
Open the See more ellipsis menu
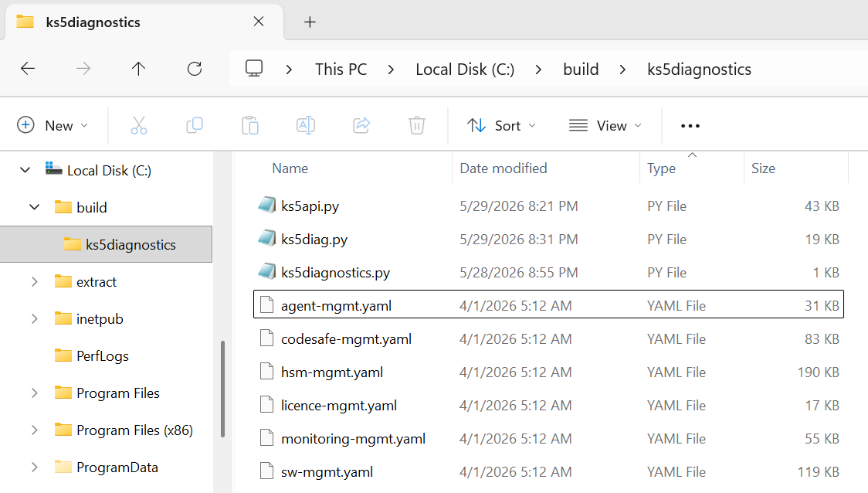690,126
